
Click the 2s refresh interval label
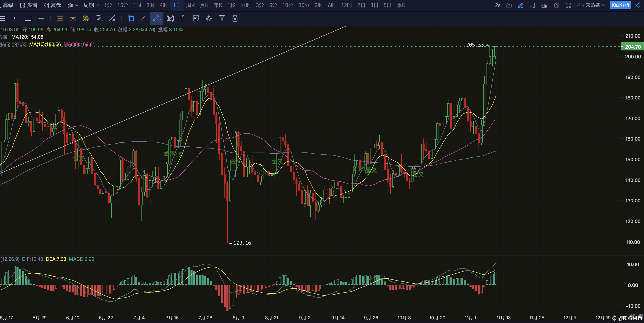[x=498, y=5]
